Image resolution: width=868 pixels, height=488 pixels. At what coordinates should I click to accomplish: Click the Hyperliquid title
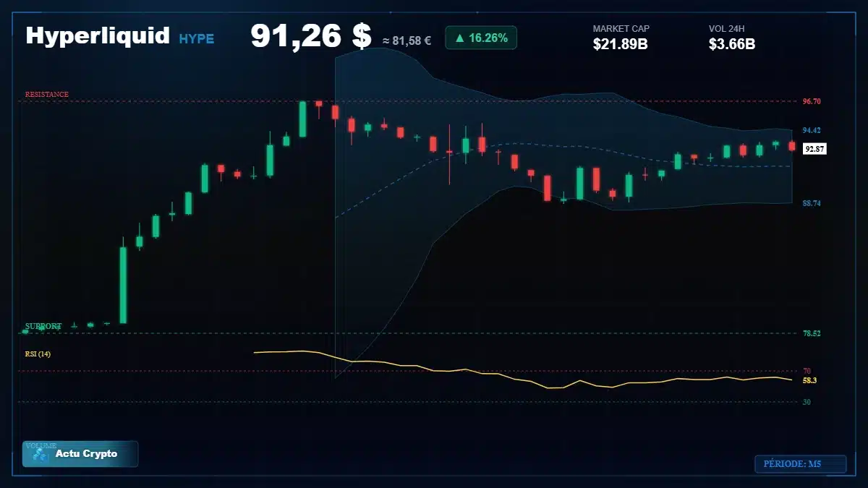98,35
